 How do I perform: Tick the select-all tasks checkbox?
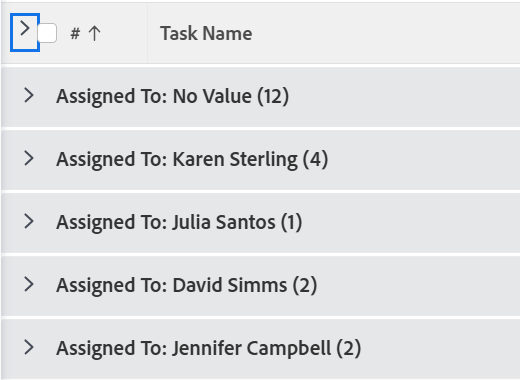(47, 33)
